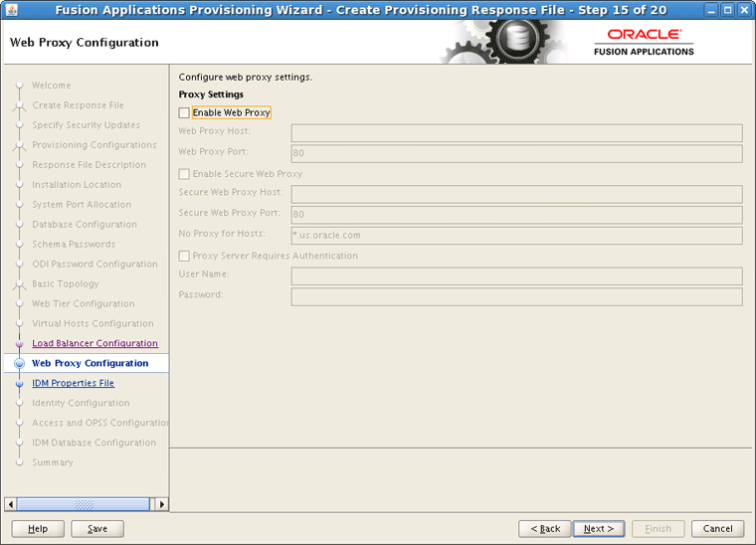Screen dimensions: 756x545
Task: Proceed with the Next button
Action: 599,529
